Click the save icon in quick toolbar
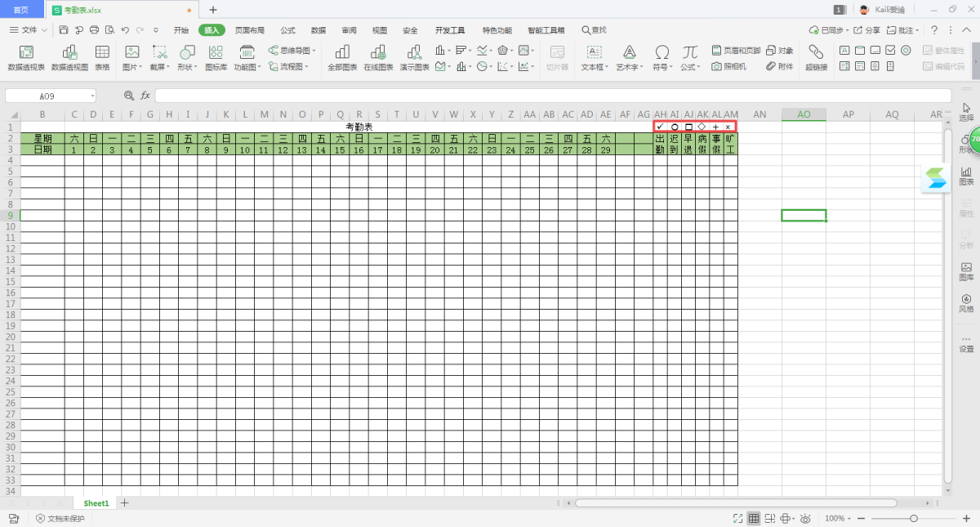 tap(64, 30)
